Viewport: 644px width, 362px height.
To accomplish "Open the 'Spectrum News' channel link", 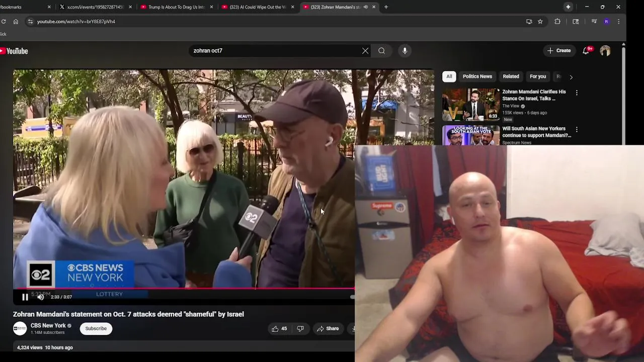I will coord(517,143).
